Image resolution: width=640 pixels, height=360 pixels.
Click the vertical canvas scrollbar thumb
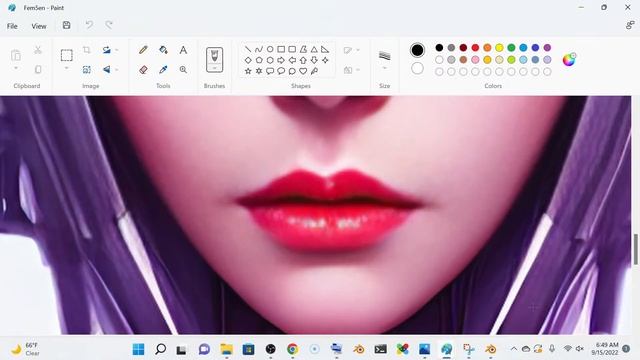[636, 249]
